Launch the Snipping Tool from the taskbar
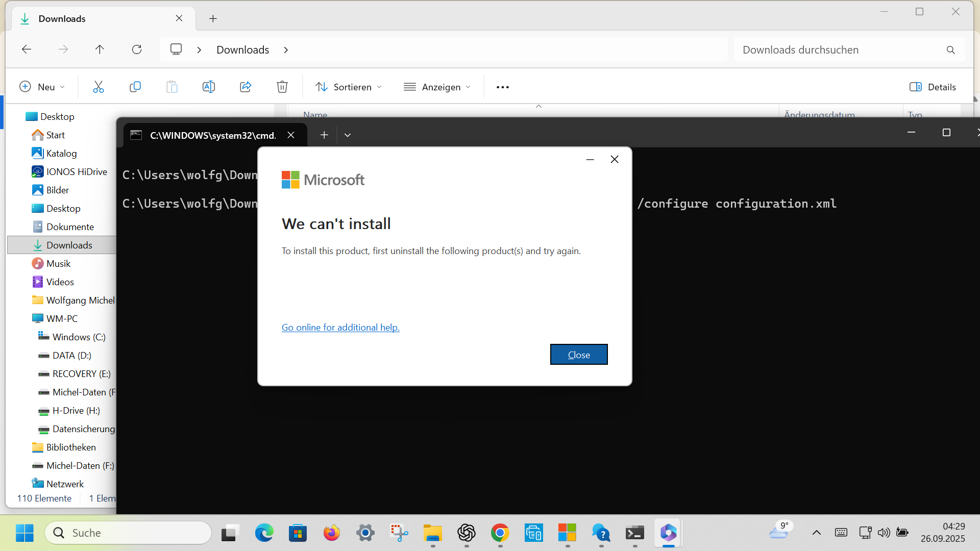This screenshot has height=551, width=980. 399,533
